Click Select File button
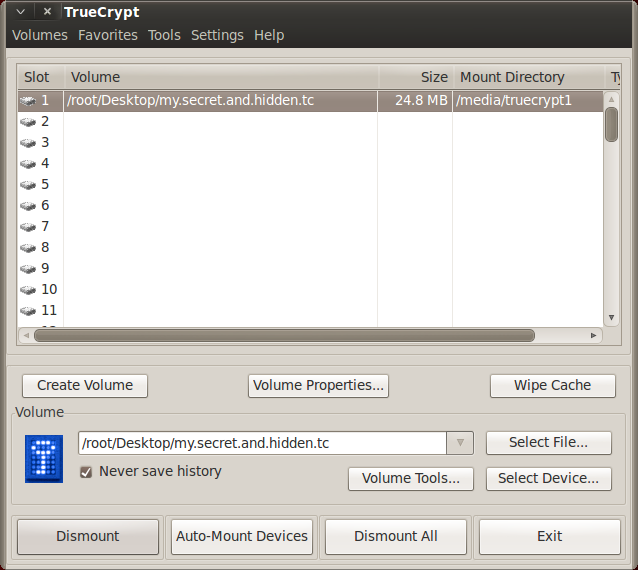 548,443
